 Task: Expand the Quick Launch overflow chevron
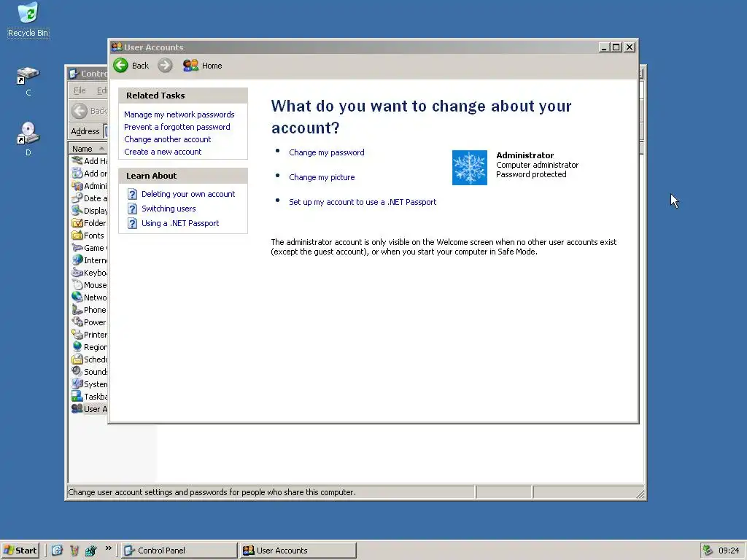click(x=108, y=548)
